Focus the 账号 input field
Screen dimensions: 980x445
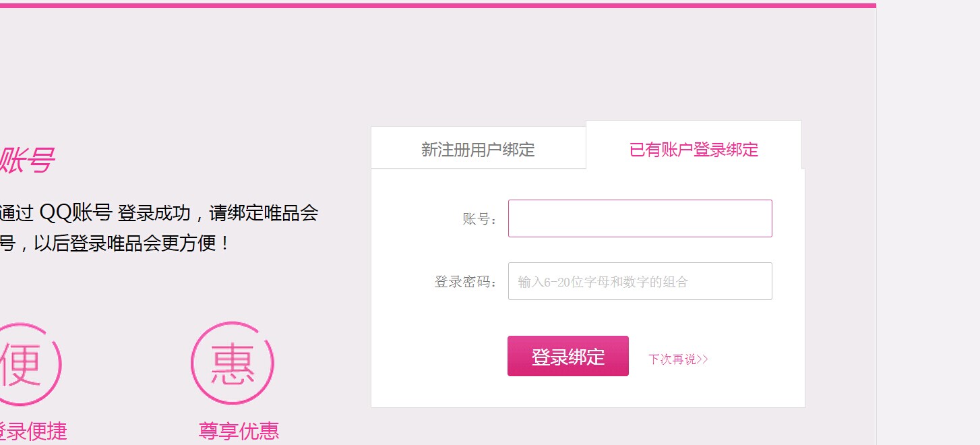tap(640, 218)
